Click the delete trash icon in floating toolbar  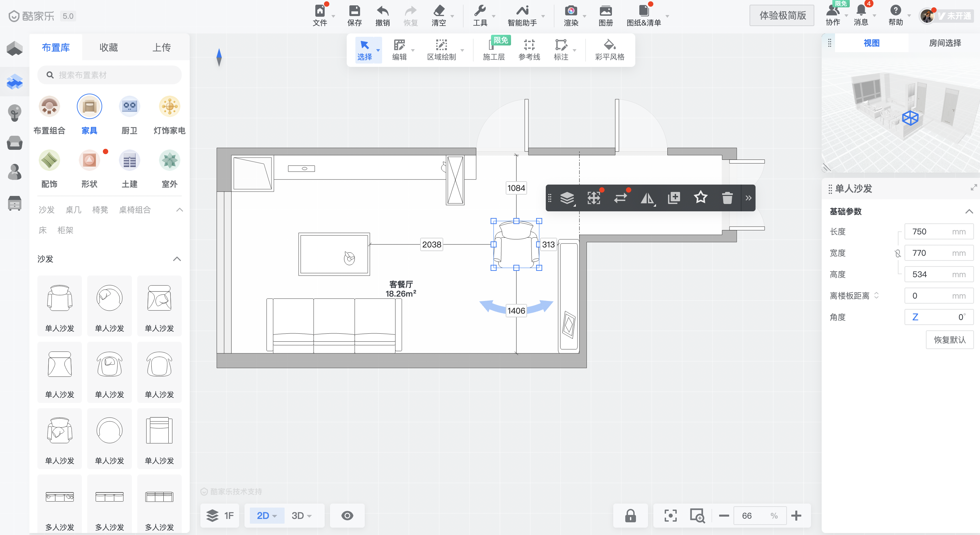pyautogui.click(x=727, y=198)
